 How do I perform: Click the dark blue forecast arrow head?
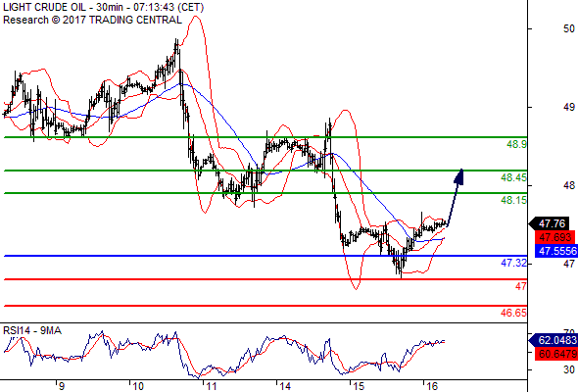[x=458, y=176]
